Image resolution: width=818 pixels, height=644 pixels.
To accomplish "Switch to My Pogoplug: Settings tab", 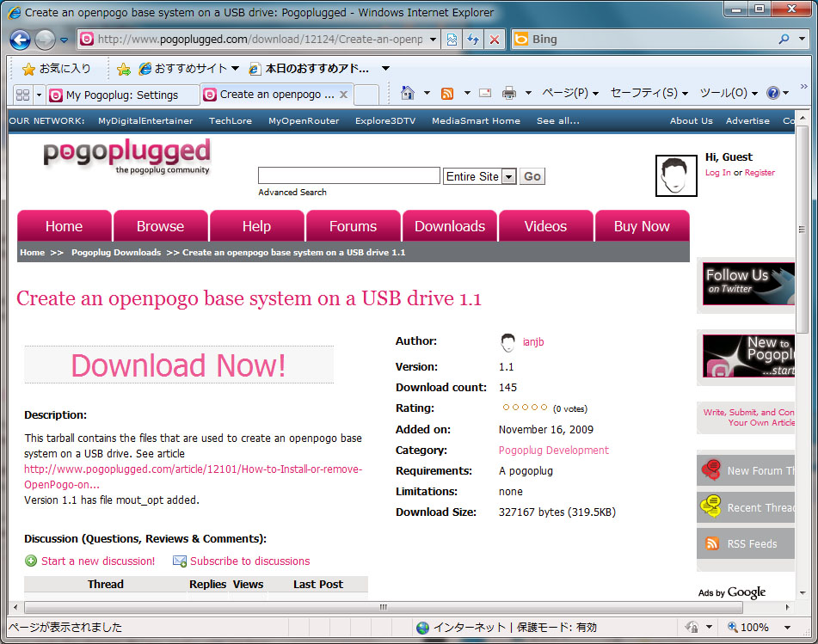I will point(123,95).
